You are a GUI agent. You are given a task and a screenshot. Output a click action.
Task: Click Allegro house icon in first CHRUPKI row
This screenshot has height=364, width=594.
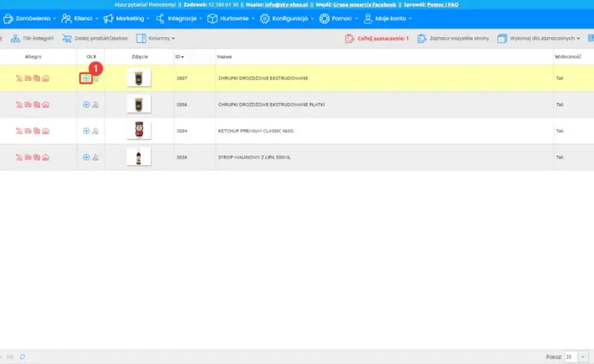pos(46,78)
